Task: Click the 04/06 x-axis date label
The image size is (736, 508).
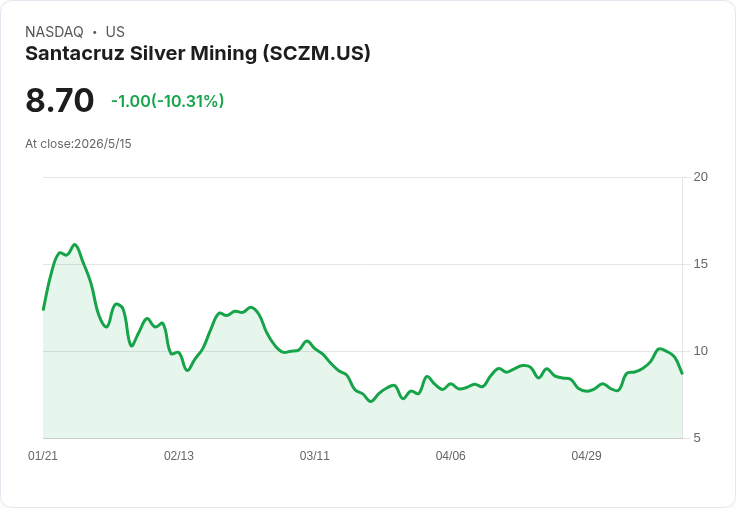Action: pos(450,455)
